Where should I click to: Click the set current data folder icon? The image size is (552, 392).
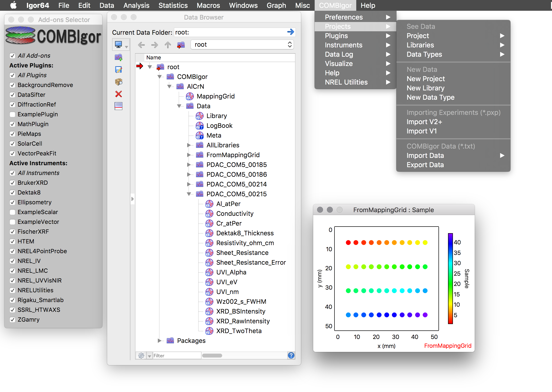point(181,45)
